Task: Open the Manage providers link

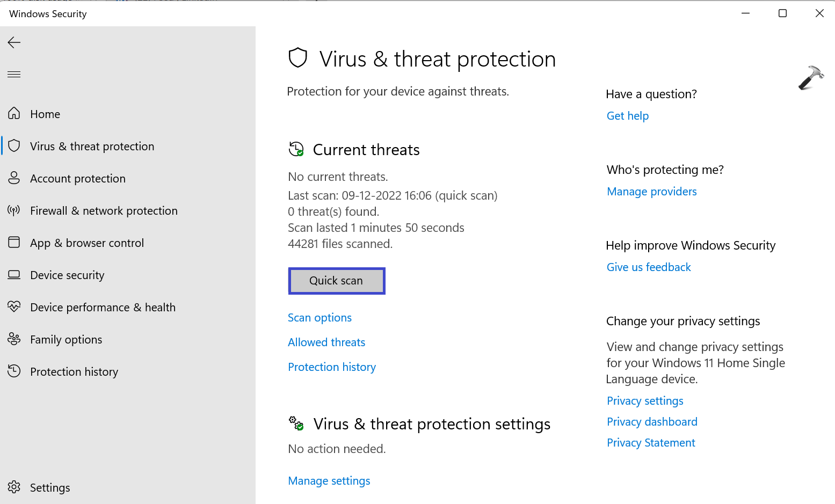Action: click(651, 192)
